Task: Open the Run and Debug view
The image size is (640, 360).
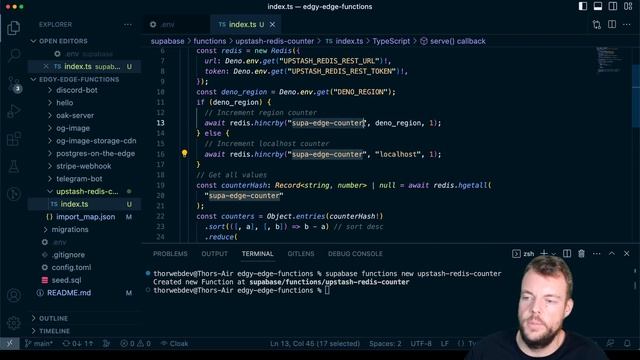Action: (x=13, y=111)
